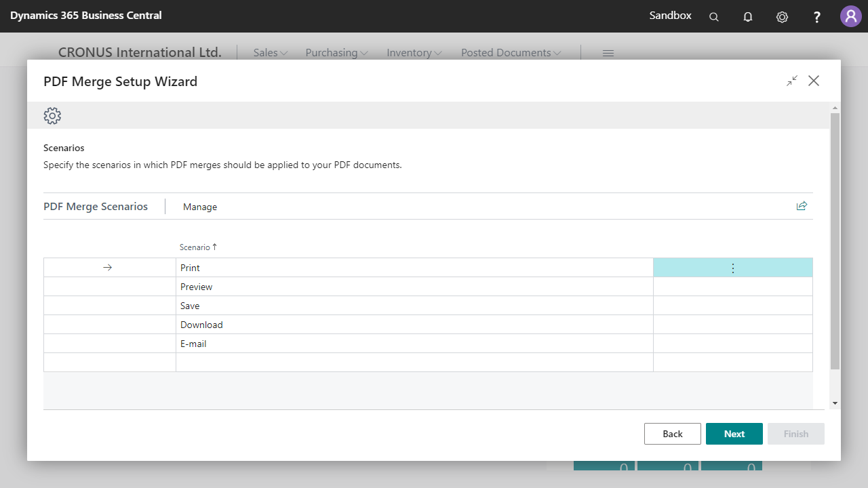Click the Help question mark icon

coord(817,17)
